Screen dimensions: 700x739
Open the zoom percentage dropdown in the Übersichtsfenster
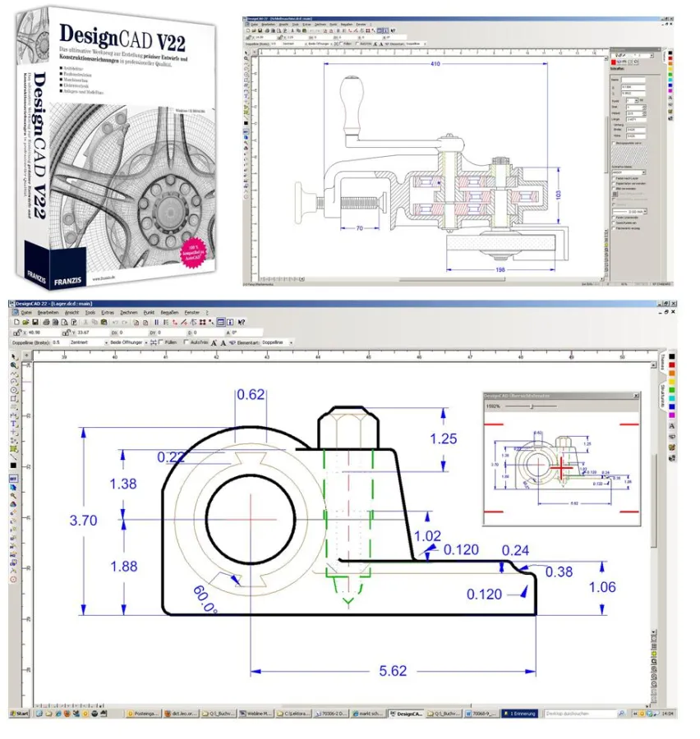click(493, 406)
